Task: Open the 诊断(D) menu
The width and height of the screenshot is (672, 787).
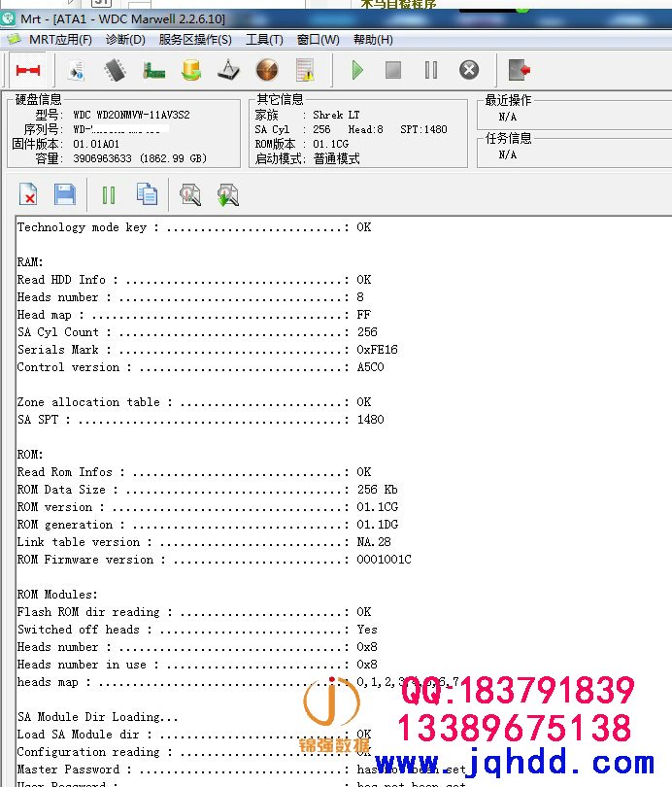Action: coord(125,40)
